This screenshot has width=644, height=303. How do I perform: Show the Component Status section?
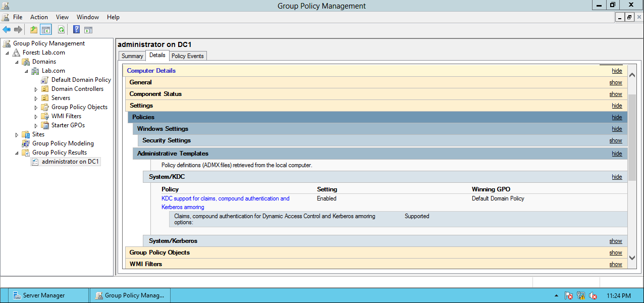tap(615, 93)
